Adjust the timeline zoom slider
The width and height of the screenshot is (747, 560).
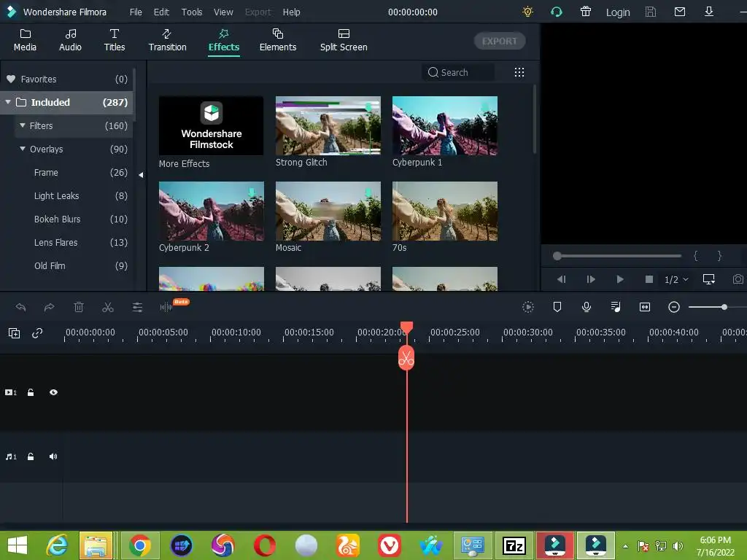coord(724,307)
